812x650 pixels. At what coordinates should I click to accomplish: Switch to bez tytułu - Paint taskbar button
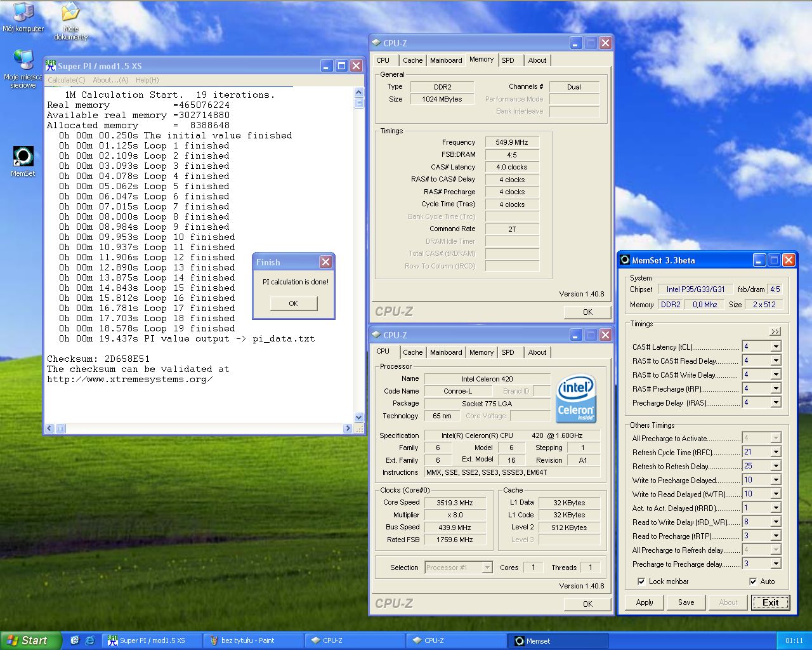[253, 640]
